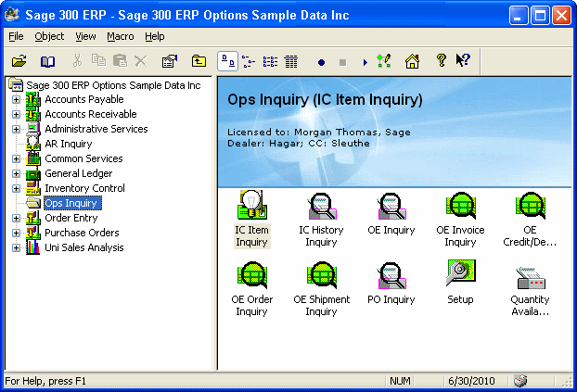Expand the Order Entry tree node
Viewport: 577px width, 392px height.
(x=16, y=218)
